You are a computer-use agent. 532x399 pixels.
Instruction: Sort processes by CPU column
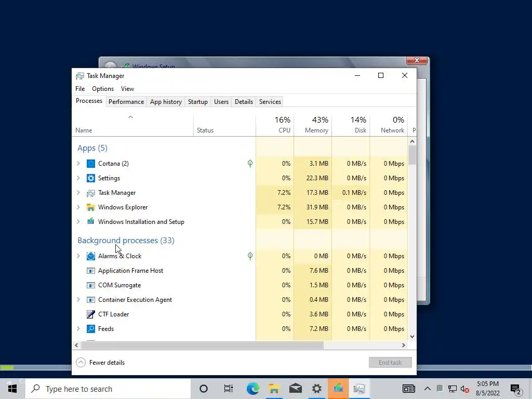pos(275,125)
